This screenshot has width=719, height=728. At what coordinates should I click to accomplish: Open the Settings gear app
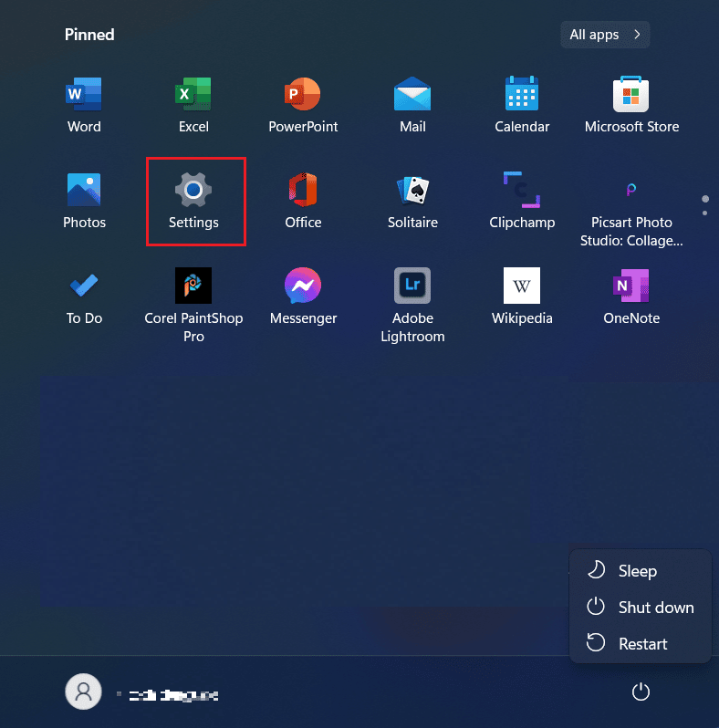point(193,201)
